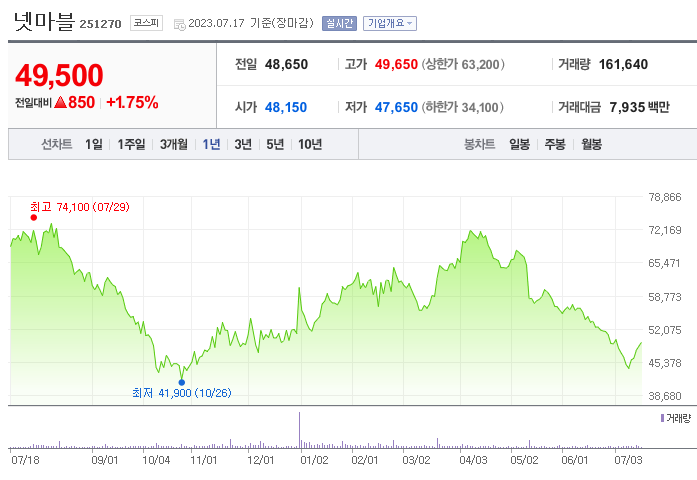This screenshot has height=480, width=697.
Task: Click the 06/01 date axis label
Action: tap(575, 460)
